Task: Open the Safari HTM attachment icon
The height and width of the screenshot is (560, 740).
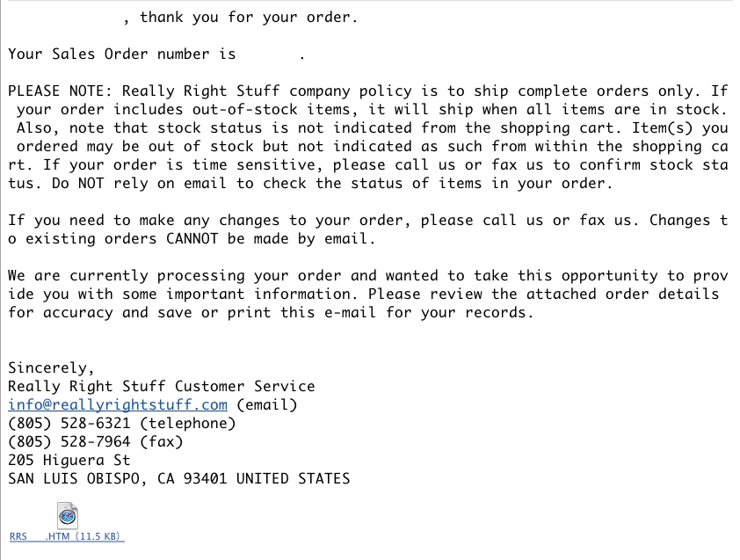Action: point(68,516)
